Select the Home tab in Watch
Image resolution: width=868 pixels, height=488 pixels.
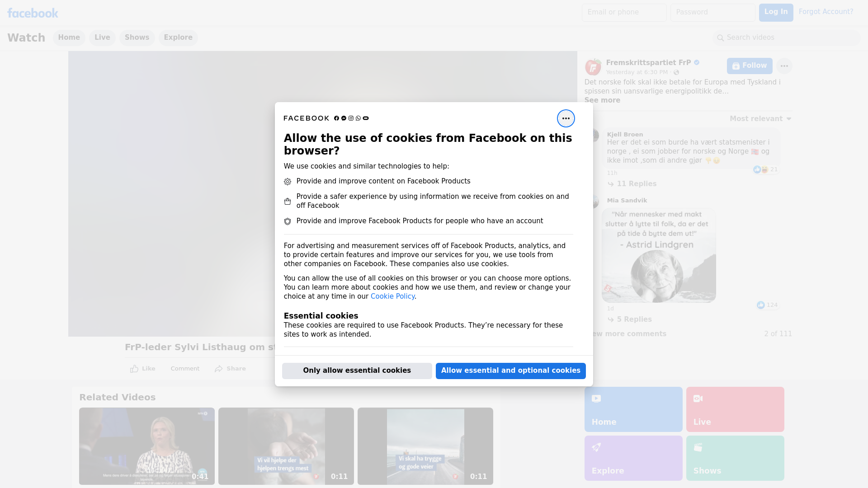pyautogui.click(x=69, y=38)
